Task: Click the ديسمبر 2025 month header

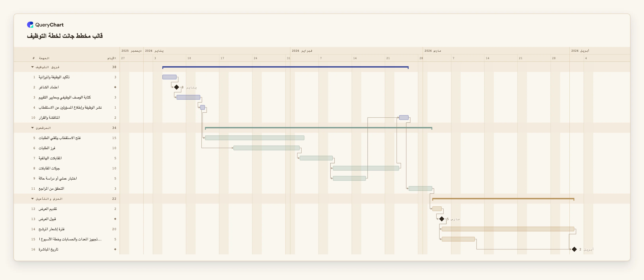Action: coord(132,51)
